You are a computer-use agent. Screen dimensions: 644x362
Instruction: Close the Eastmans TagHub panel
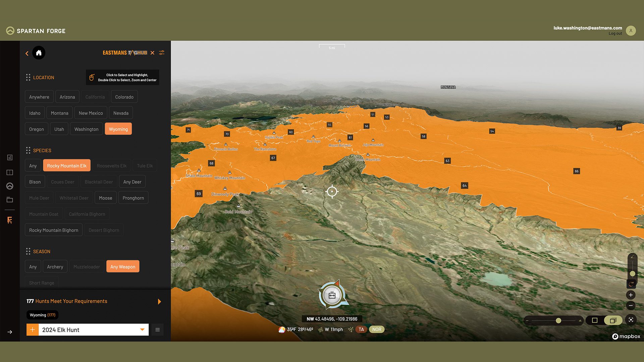coord(152,53)
